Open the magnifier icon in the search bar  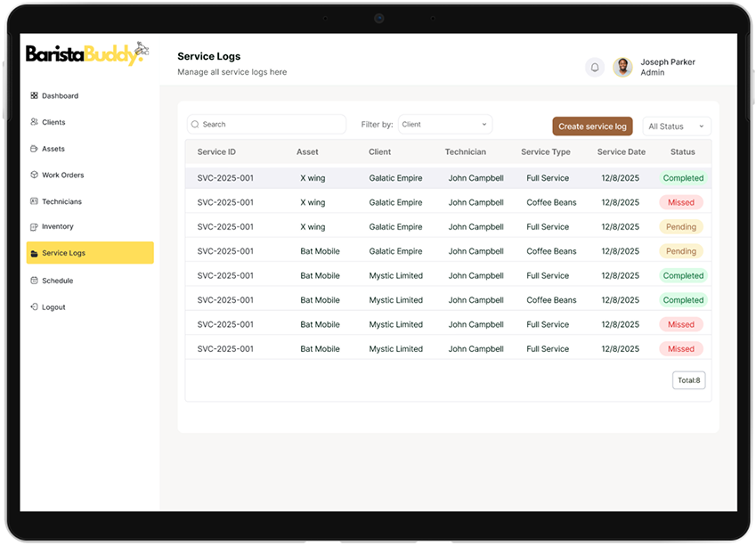[x=194, y=124]
